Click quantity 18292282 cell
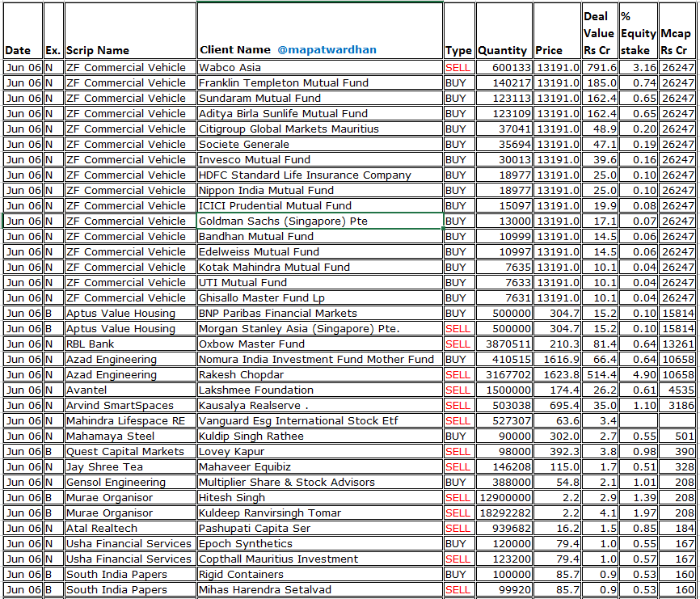Image resolution: width=700 pixels, height=599 pixels. [504, 513]
